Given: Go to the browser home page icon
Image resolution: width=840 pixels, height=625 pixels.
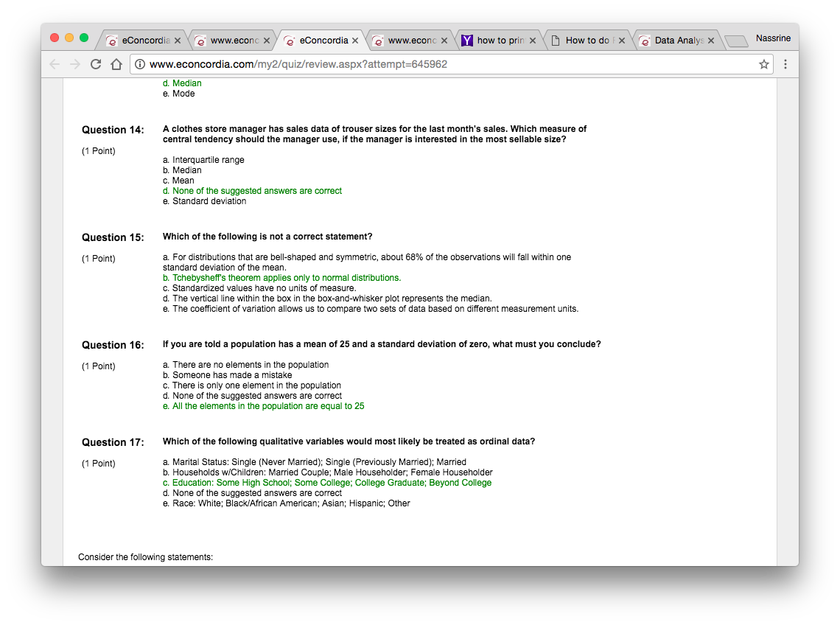Looking at the screenshot, I should (x=116, y=64).
